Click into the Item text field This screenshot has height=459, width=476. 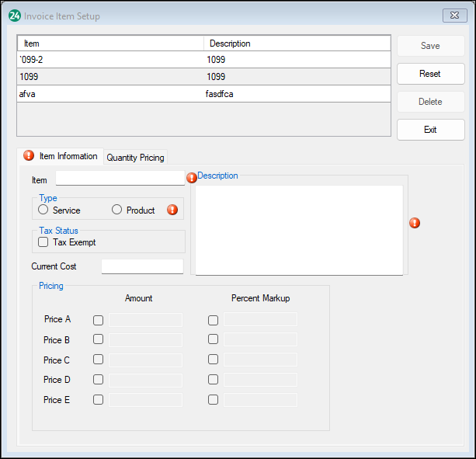pyautogui.click(x=120, y=179)
